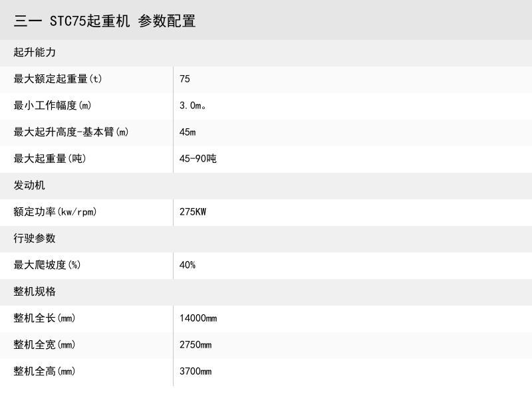The image size is (532, 412).
Task: Select the '额定功率(kw/rpm)' label
Action: tap(55, 212)
